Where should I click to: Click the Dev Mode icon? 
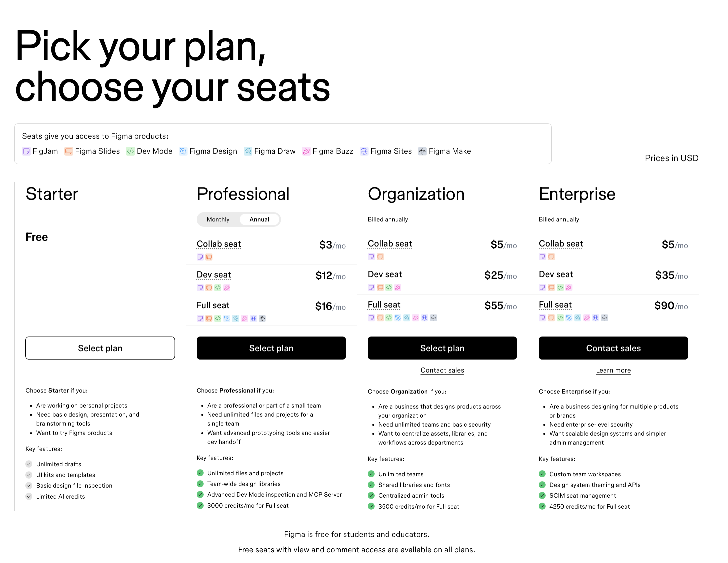tap(130, 151)
